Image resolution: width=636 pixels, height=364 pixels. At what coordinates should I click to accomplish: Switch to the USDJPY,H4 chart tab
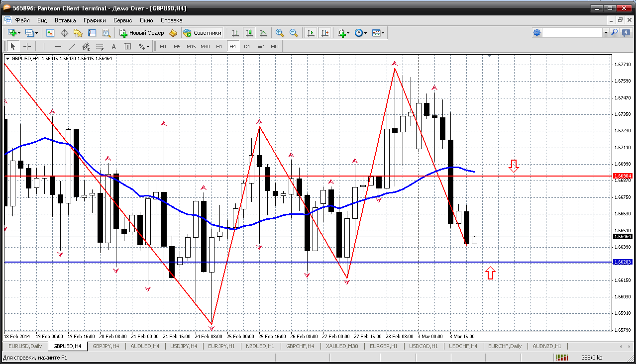pos(184,346)
